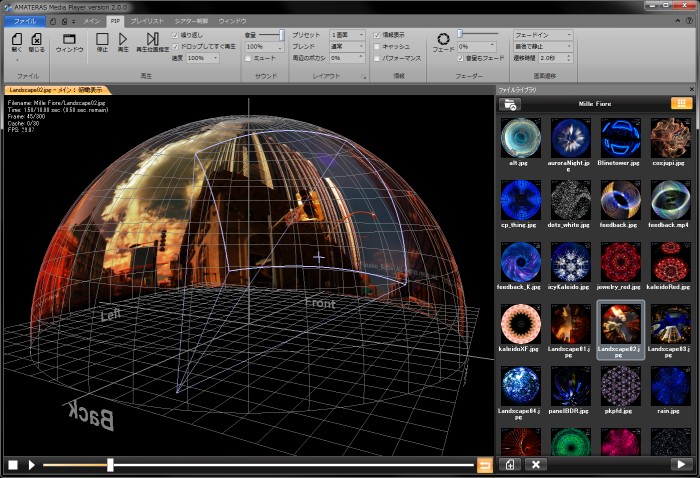Switch to the シアター制御 tab
The image size is (700, 478).
point(192,21)
